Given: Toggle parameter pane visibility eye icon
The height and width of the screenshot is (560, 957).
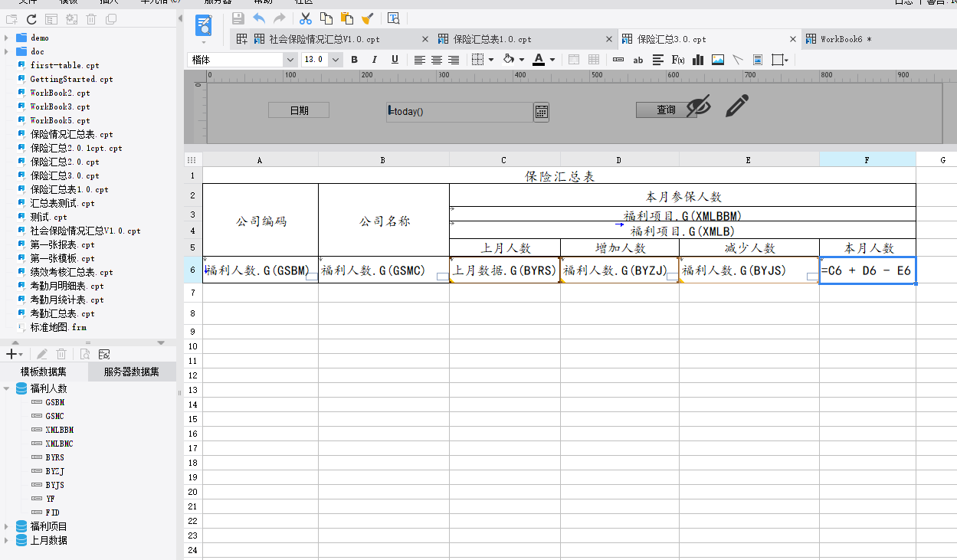Looking at the screenshot, I should click(697, 106).
